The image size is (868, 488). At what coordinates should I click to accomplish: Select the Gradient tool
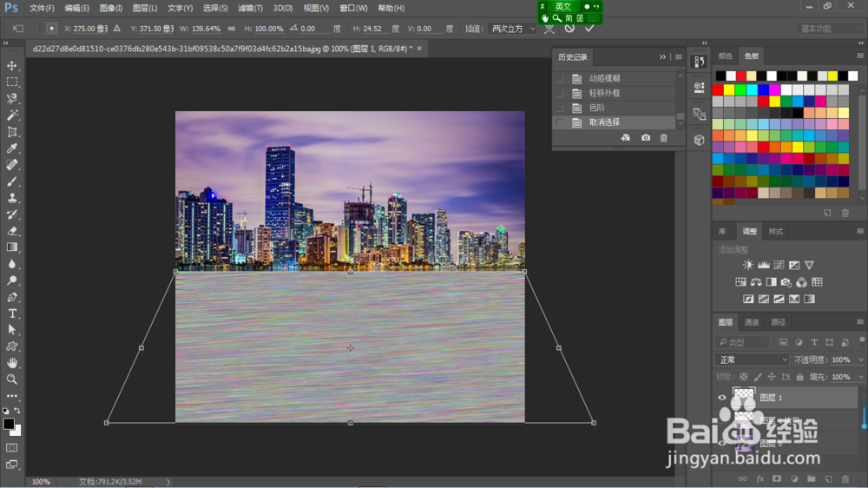click(11, 247)
